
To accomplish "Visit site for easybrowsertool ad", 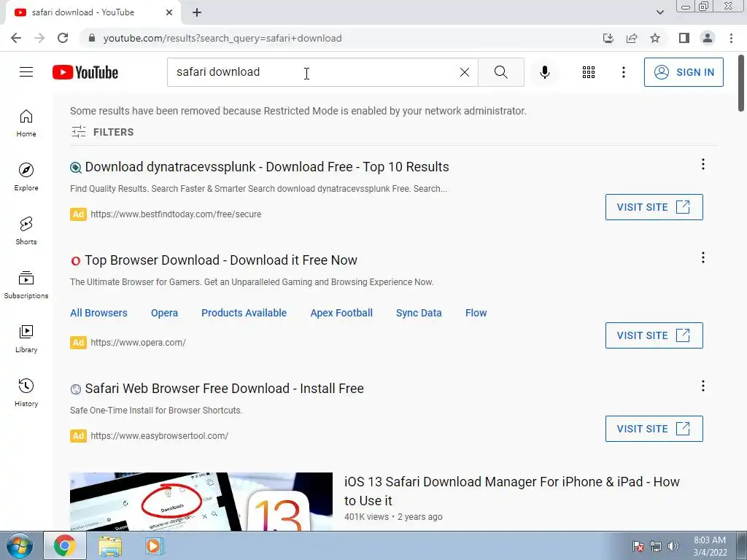I will (x=654, y=429).
